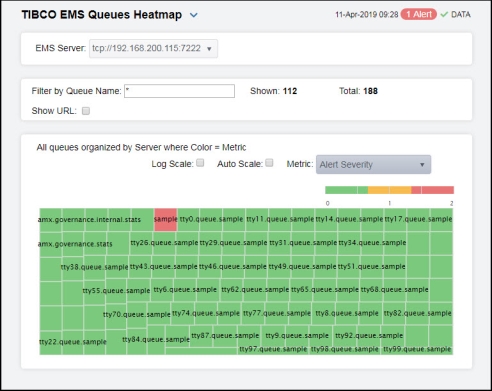
Task: Select the tty22.queue.sample heatmap cell
Action: (73, 342)
